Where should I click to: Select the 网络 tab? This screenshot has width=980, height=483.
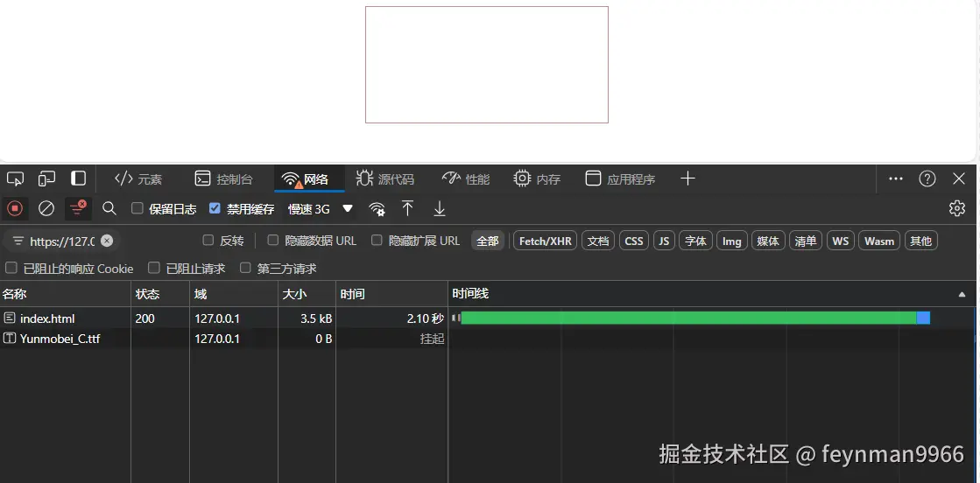coord(309,179)
